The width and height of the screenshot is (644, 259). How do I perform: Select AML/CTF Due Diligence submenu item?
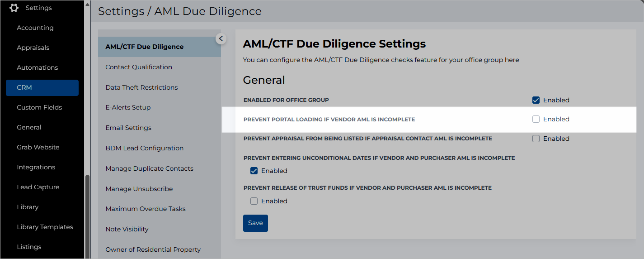pos(160,47)
